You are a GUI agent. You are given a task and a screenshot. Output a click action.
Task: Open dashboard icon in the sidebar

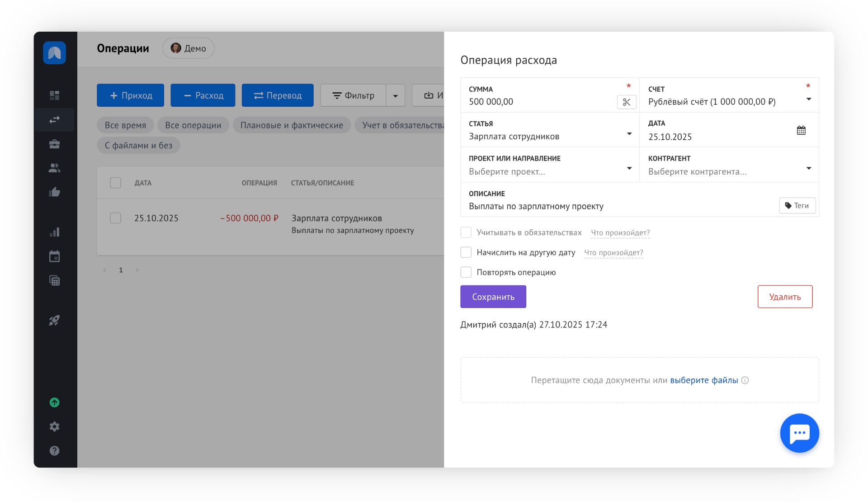click(x=54, y=95)
